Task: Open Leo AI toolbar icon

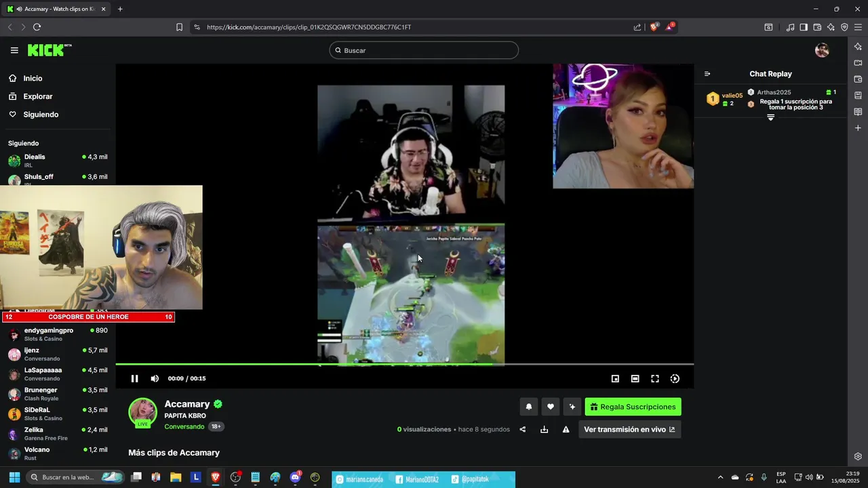Action: point(831,27)
